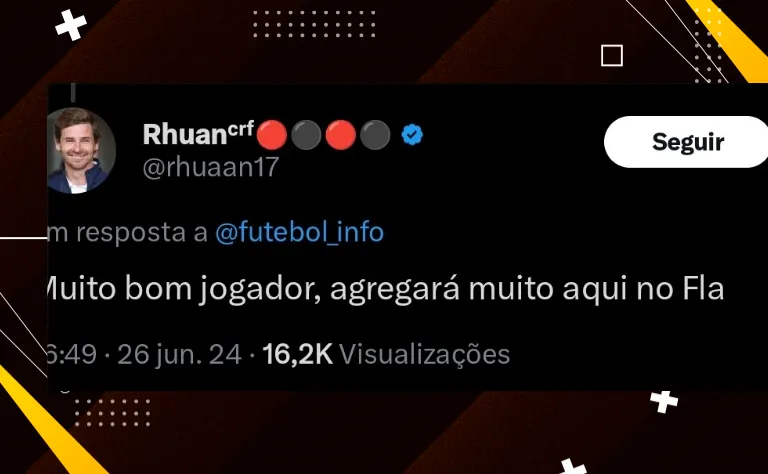The height and width of the screenshot is (474, 768).
Task: Click the tweet text about Fla
Action: pos(385,289)
